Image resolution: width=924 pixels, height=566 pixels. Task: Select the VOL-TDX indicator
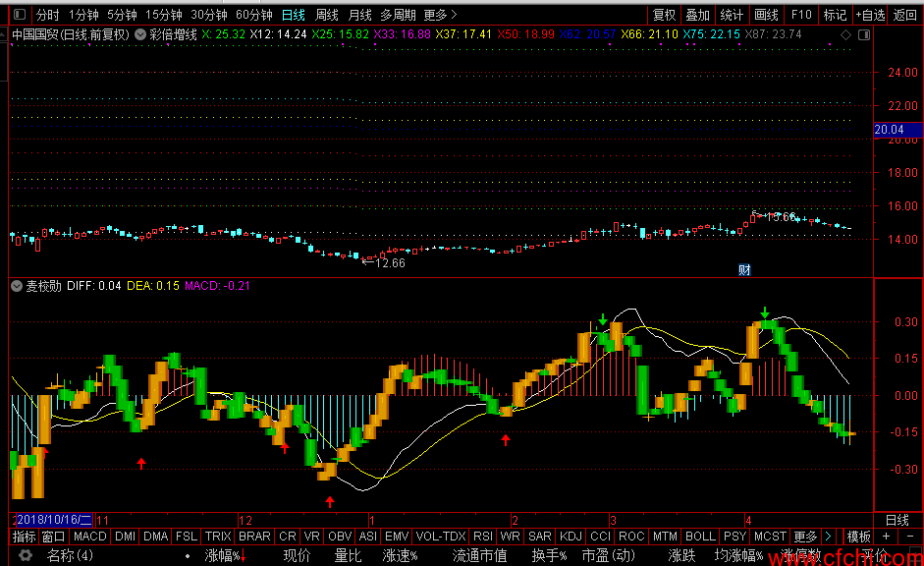tap(441, 537)
